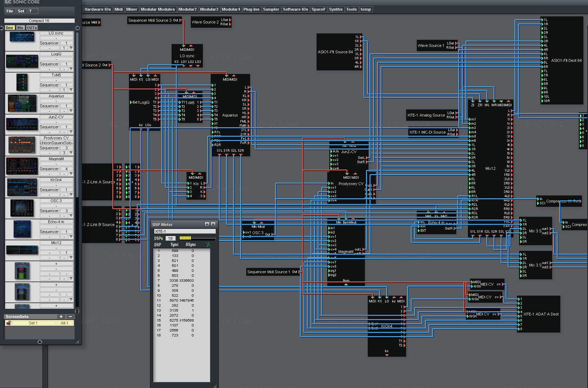The image size is (588, 388).
Task: Switch to the INs tab
Action: tap(20, 28)
